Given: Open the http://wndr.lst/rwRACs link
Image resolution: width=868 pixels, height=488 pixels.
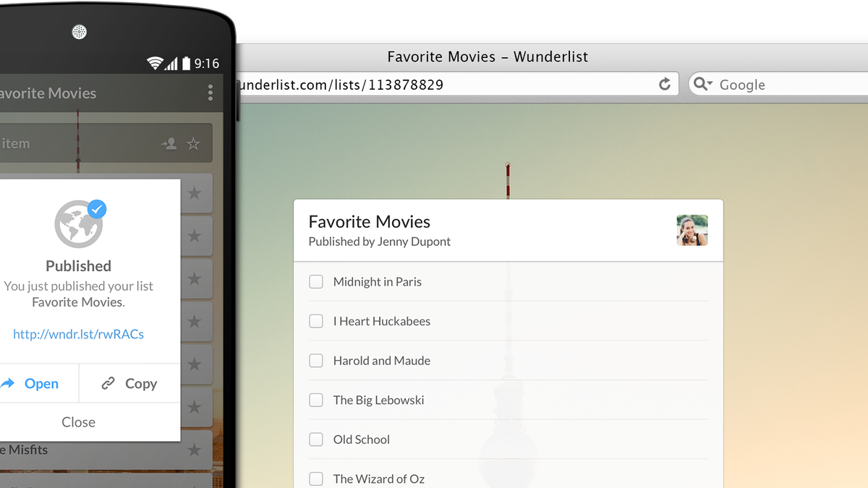Looking at the screenshot, I should [x=78, y=334].
